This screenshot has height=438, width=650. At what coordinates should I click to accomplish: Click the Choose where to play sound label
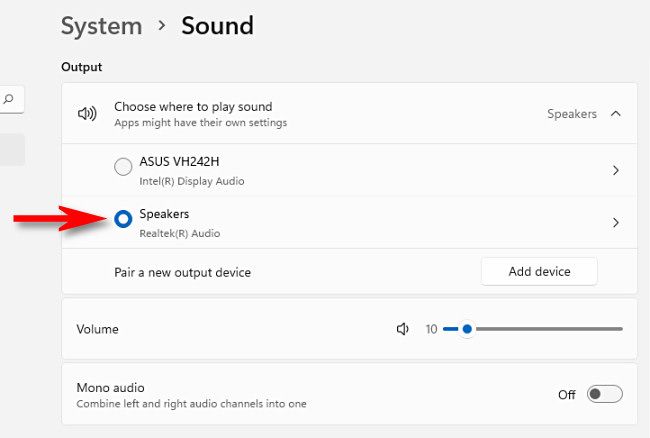193,106
